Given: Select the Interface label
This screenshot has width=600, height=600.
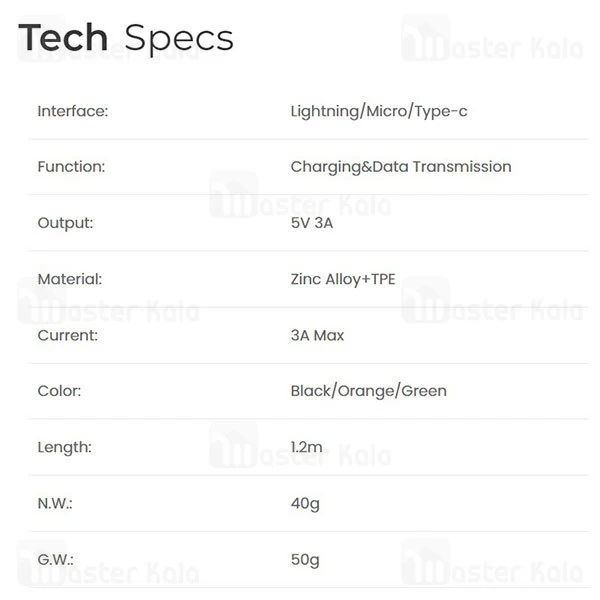Looking at the screenshot, I should [72, 111].
